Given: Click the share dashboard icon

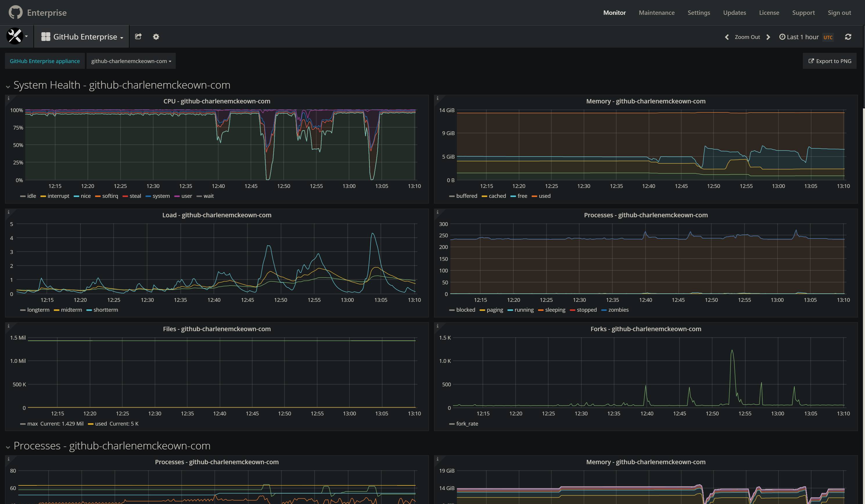Looking at the screenshot, I should (138, 36).
